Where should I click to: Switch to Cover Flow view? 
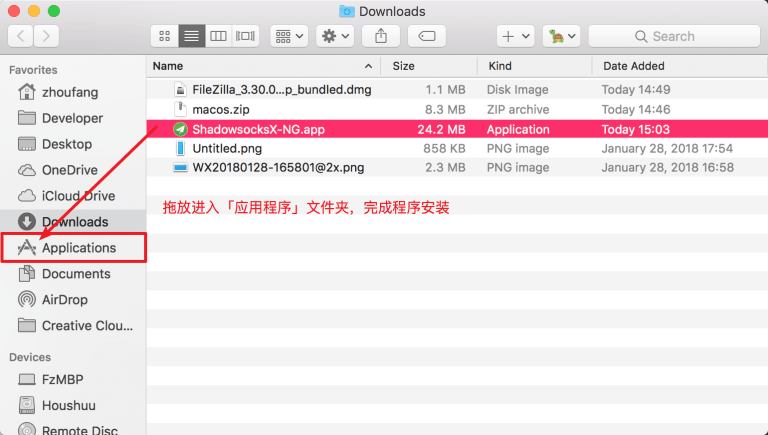(245, 36)
